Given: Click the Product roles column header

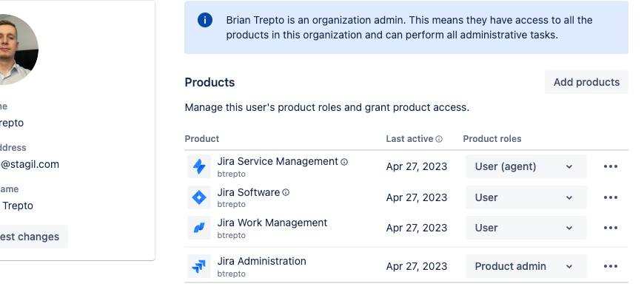Looking at the screenshot, I should click(492, 139).
